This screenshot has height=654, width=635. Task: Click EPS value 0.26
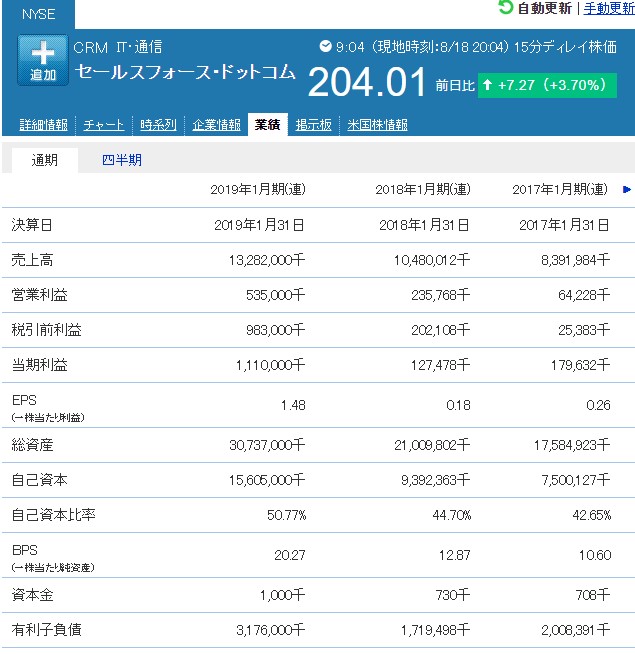tap(598, 405)
